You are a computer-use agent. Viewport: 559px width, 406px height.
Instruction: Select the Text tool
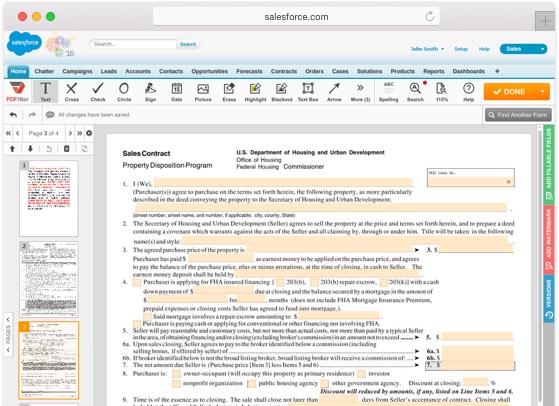(45, 92)
